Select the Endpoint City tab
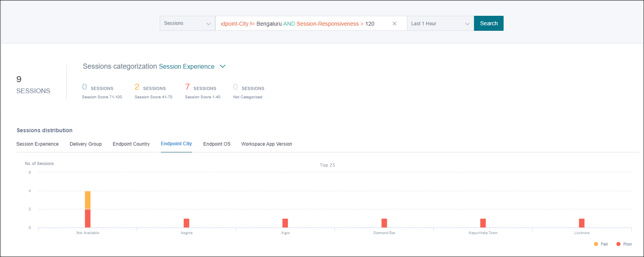 [x=176, y=144]
